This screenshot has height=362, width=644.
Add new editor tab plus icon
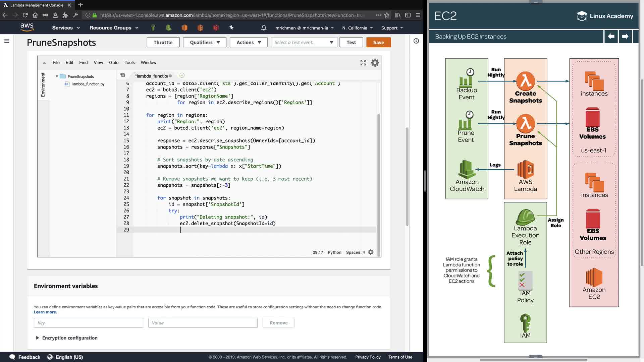click(x=182, y=75)
